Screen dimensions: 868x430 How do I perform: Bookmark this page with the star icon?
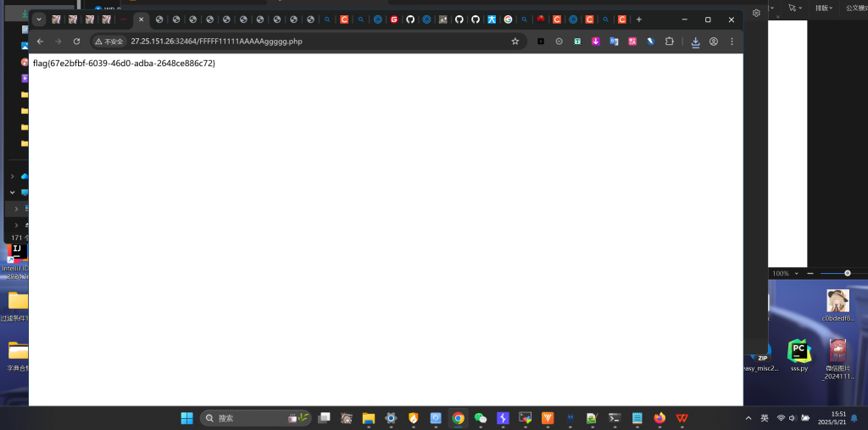[515, 42]
